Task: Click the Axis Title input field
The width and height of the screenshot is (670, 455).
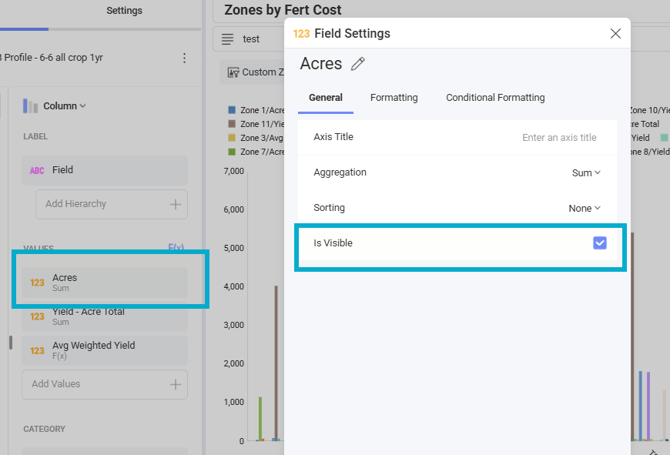Action: 558,138
